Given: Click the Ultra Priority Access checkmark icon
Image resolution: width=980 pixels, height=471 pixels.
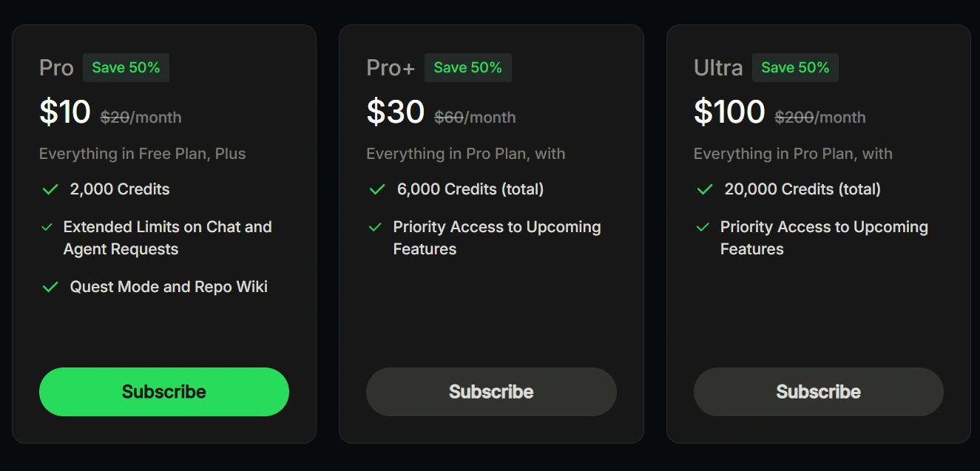Looking at the screenshot, I should point(703,227).
